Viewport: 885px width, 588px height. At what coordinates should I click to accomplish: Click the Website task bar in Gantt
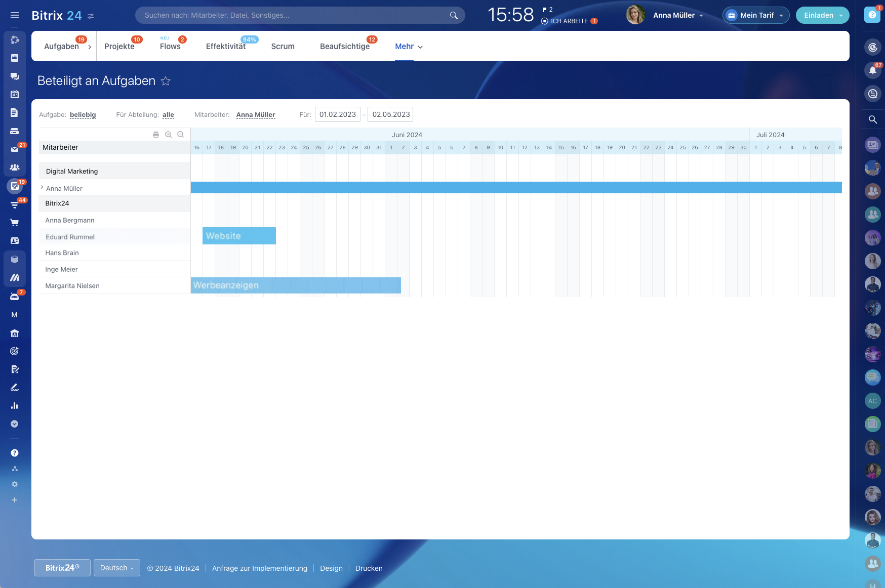239,236
